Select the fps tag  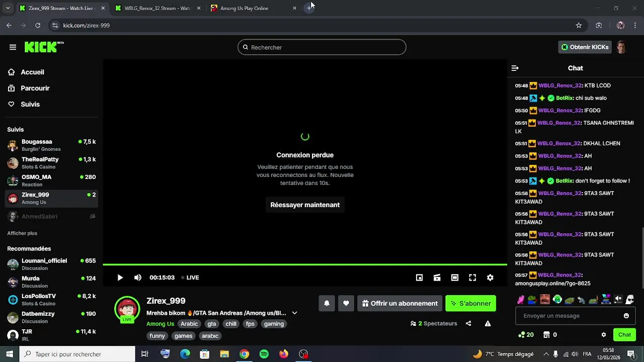coord(250,324)
